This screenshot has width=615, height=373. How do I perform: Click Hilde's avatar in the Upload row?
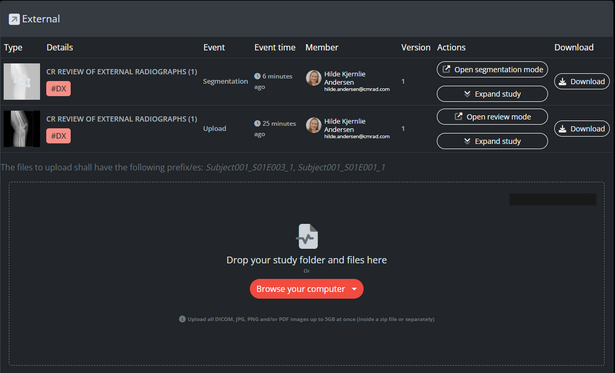tap(313, 125)
